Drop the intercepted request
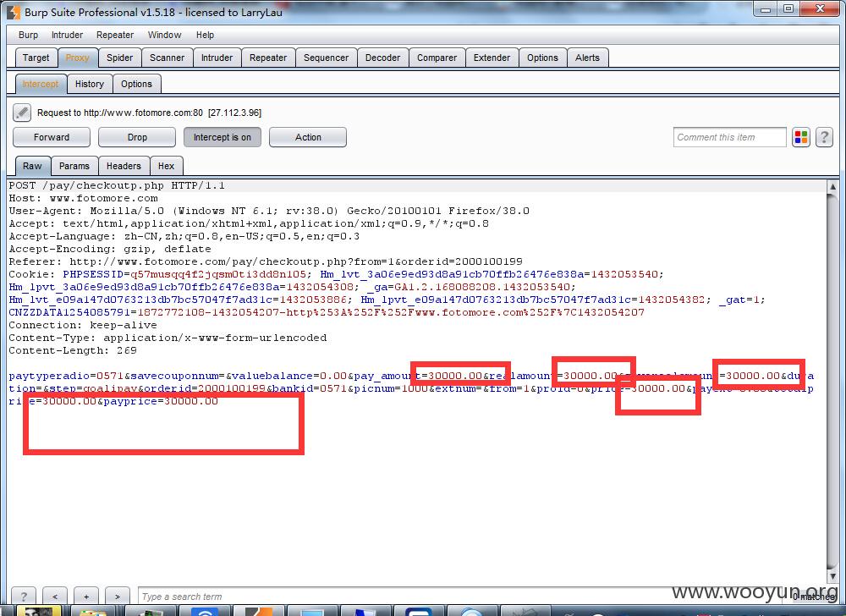This screenshot has height=616, width=846. click(137, 137)
